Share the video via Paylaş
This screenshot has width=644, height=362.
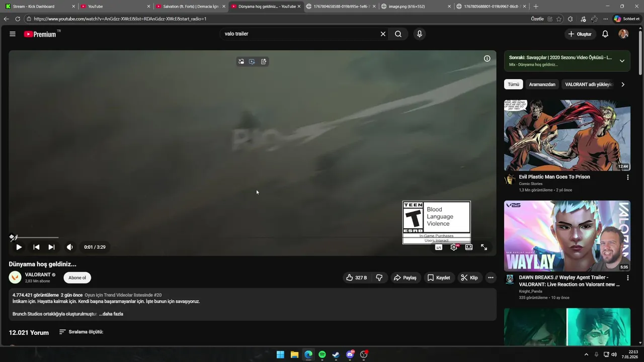(x=405, y=278)
